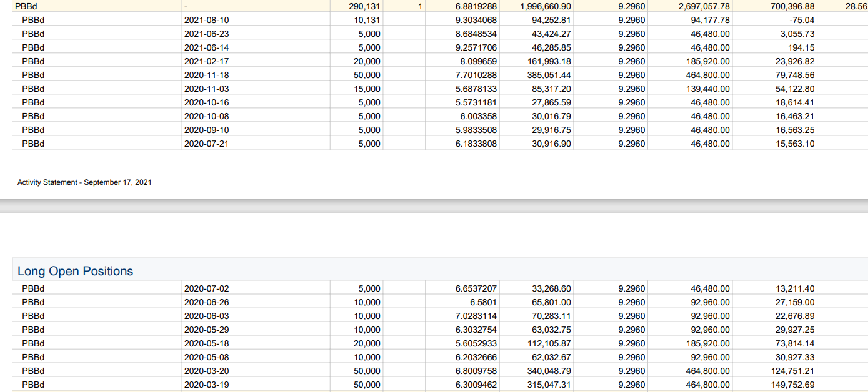Viewport: 868px width, 392px height.
Task: Click the cost basis 1,996,660.90
Action: [546, 6]
